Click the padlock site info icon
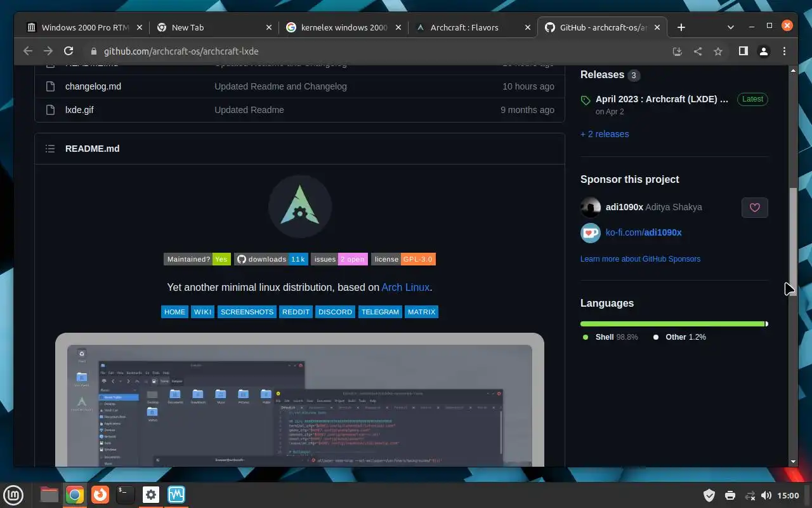The width and height of the screenshot is (812, 508). (93, 51)
